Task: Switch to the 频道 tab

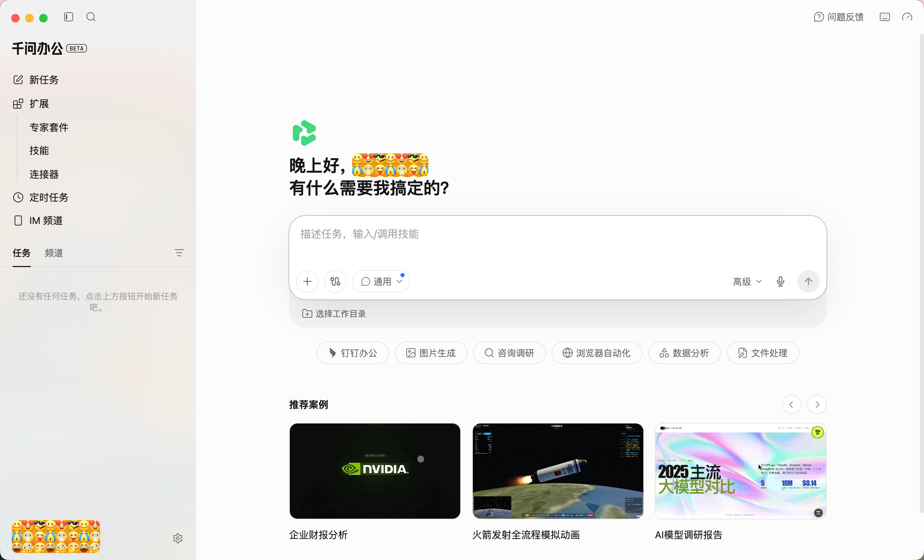Action: coord(54,253)
